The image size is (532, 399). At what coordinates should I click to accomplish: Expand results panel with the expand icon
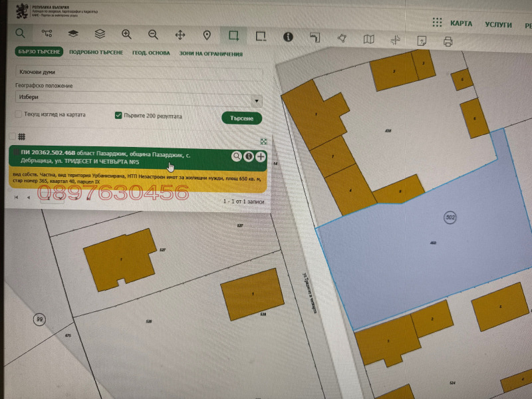(x=264, y=141)
